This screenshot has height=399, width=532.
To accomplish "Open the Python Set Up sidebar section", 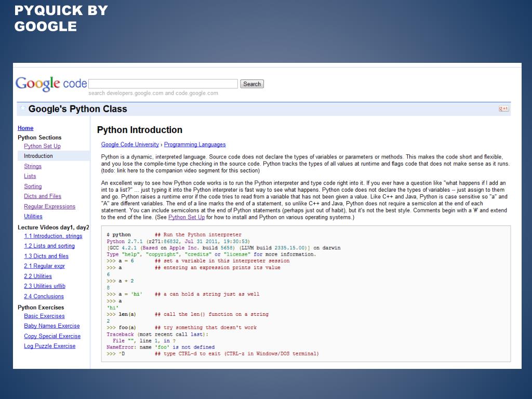I will [x=43, y=146].
